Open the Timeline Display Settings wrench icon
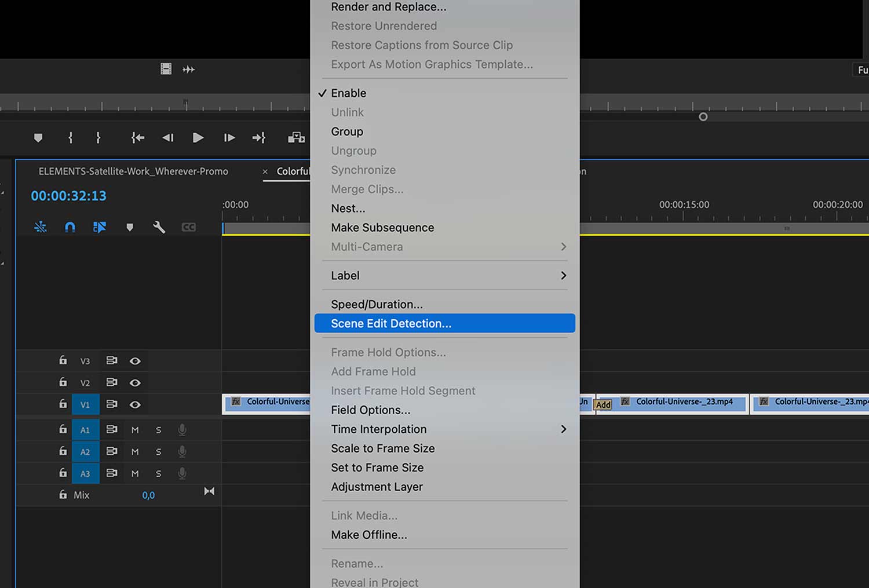This screenshot has height=588, width=869. [x=159, y=227]
